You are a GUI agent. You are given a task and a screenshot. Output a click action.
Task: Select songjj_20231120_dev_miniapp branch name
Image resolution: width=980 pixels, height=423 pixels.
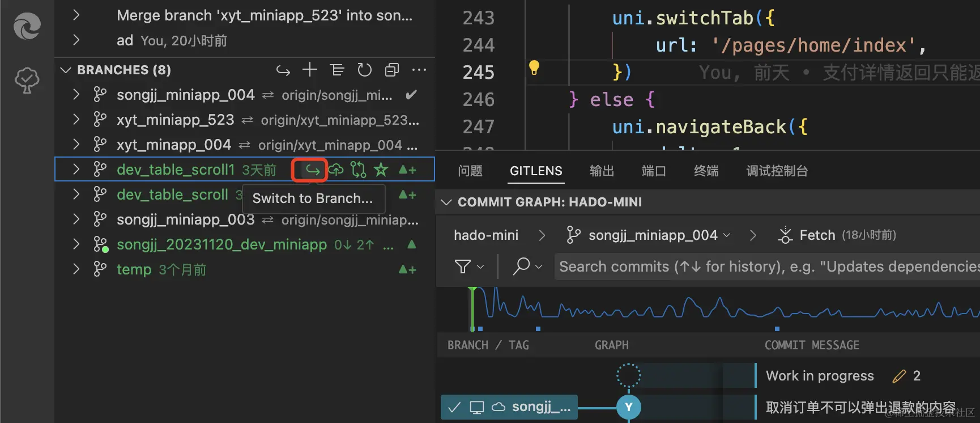pyautogui.click(x=221, y=244)
